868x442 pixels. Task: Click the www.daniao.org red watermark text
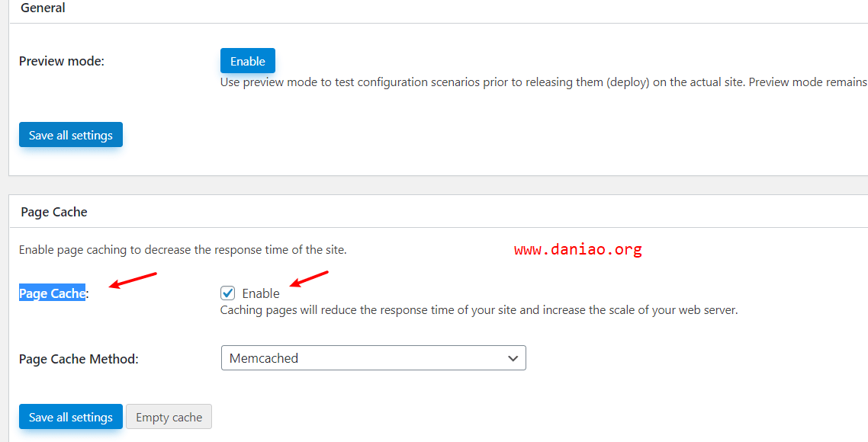(x=578, y=249)
